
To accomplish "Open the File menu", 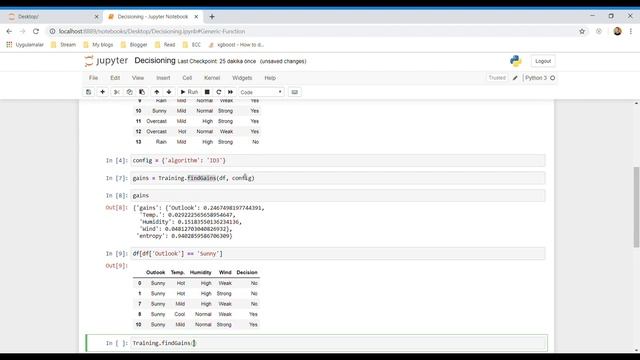I will coord(93,78).
